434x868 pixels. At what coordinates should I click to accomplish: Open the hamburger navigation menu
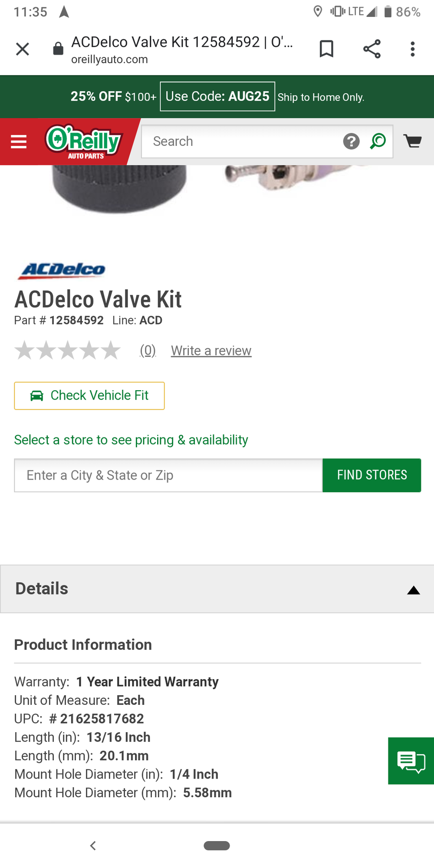tap(19, 141)
